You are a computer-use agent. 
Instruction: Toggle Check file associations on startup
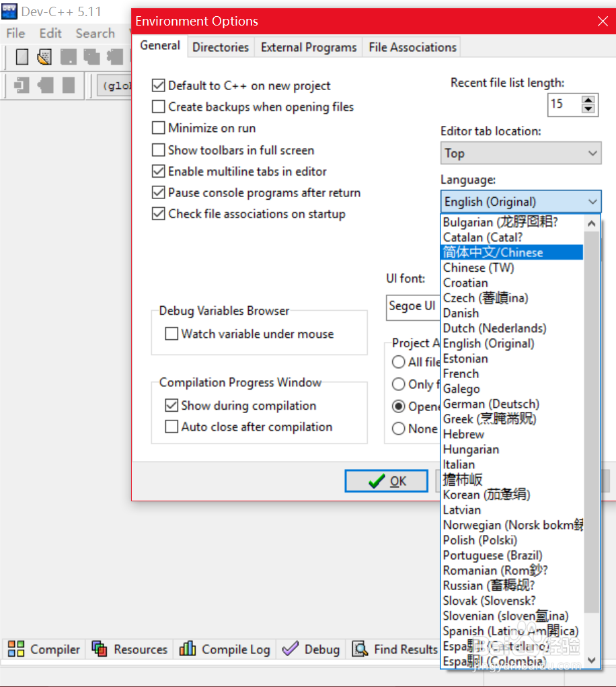pyautogui.click(x=159, y=214)
